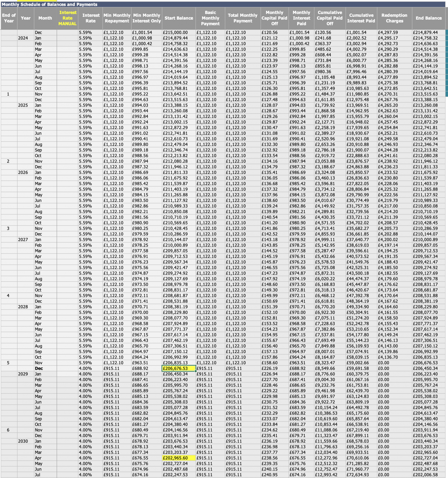The width and height of the screenshot is (448, 478).
Task: Click the 'Min Monthly Interest Only' header
Action: 147,18
